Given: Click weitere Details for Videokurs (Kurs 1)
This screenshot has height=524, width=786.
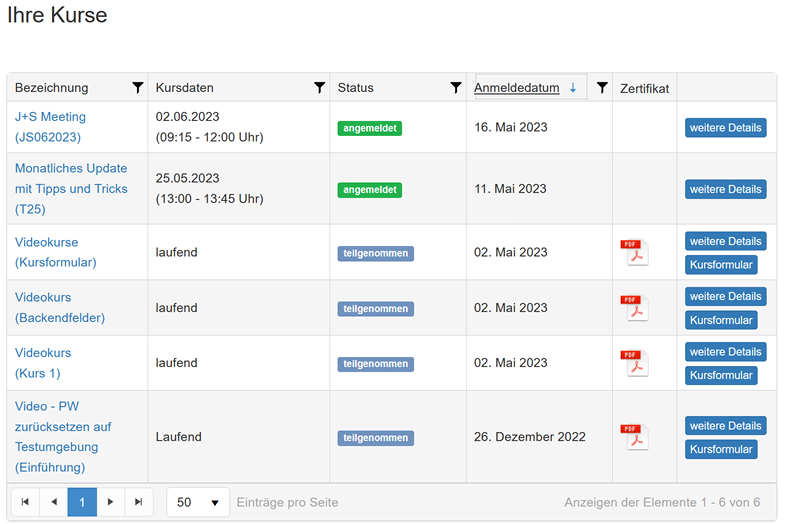Looking at the screenshot, I should click(x=725, y=352).
